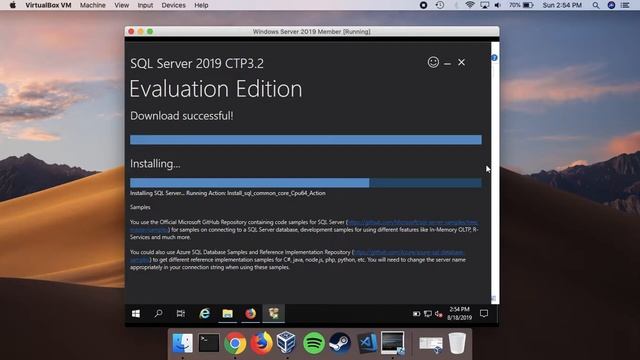640x360 pixels.
Task: Open Spotlight search in menu bar
Action: click(x=596, y=5)
